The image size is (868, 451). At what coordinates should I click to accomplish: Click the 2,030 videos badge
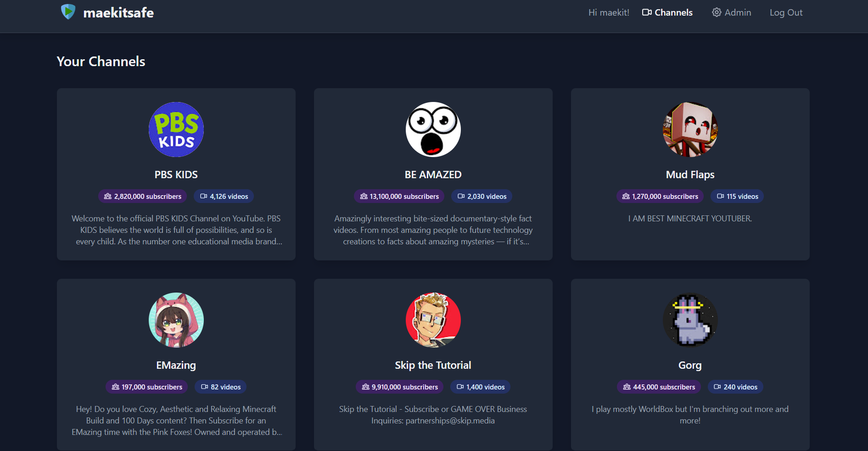tap(482, 196)
